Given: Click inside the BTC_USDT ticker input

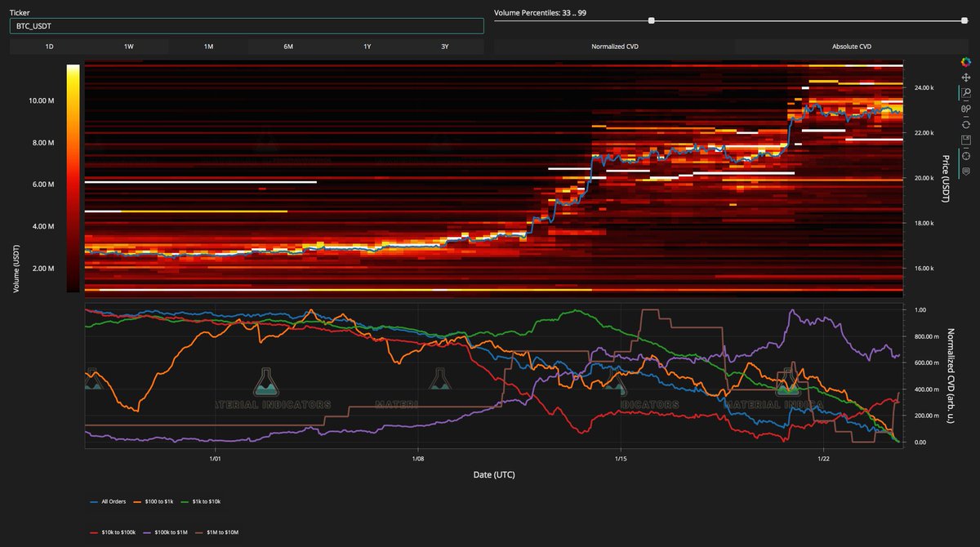Looking at the screenshot, I should 245,25.
